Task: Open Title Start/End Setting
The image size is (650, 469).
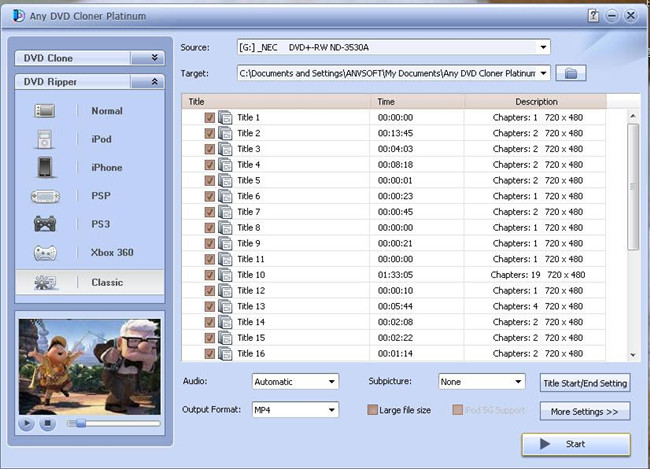Action: 585,383
